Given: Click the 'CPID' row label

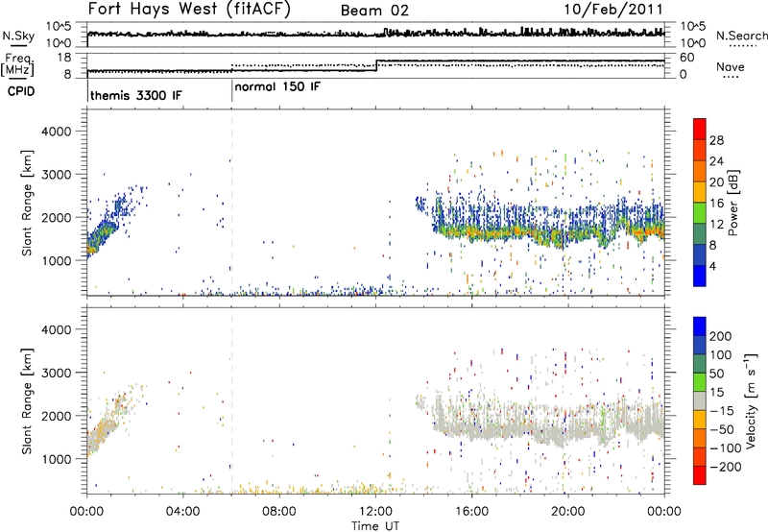Looking at the screenshot, I should [21, 91].
